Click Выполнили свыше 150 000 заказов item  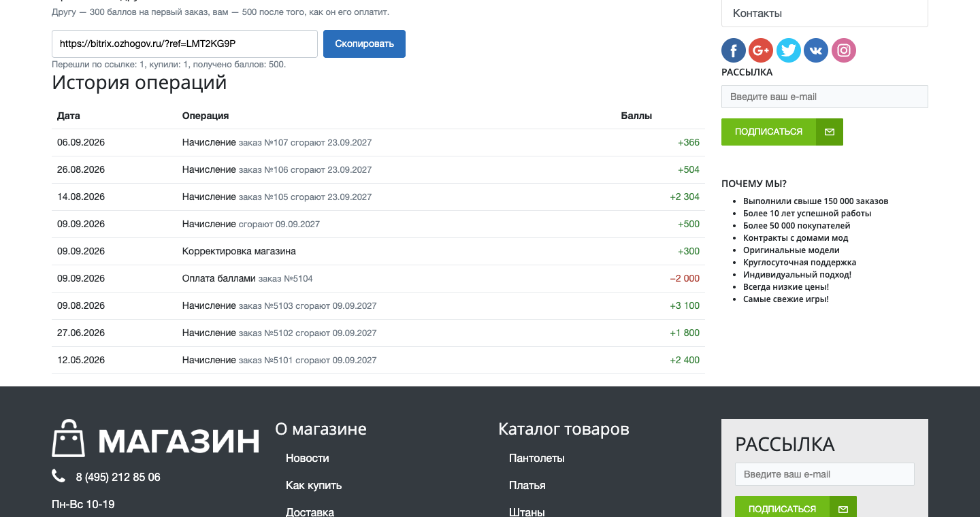tap(816, 201)
